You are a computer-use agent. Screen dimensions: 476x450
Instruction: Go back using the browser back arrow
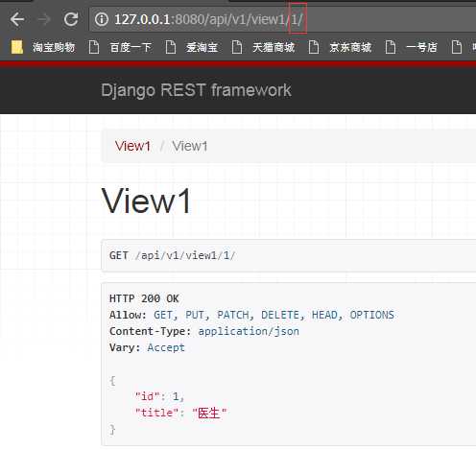click(17, 19)
